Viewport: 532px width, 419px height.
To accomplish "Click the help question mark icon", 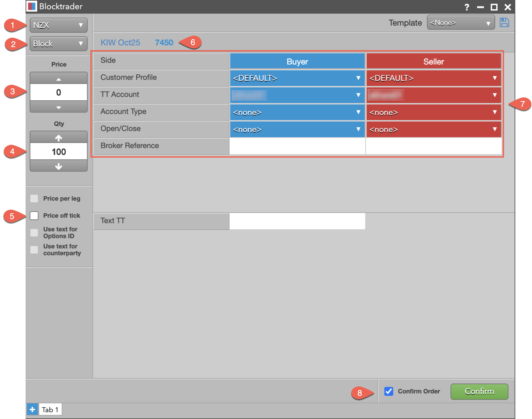I will (x=467, y=7).
